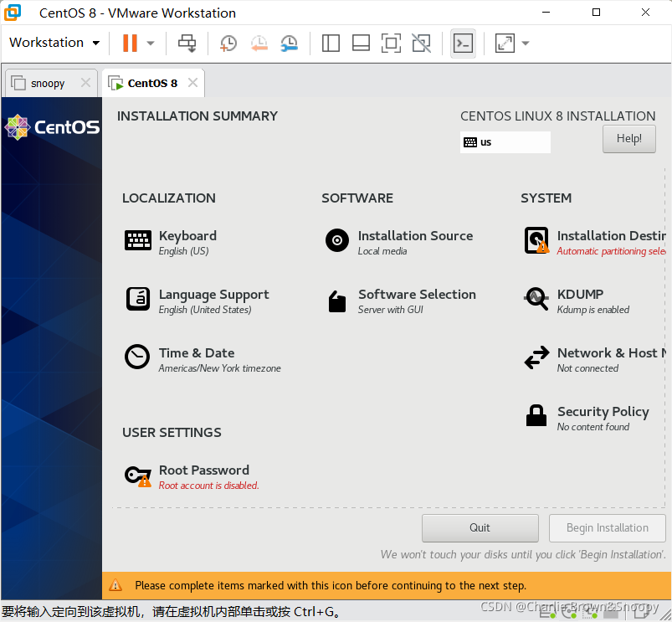Image resolution: width=672 pixels, height=622 pixels.
Task: Close the snoopy tab
Action: pyautogui.click(x=85, y=82)
